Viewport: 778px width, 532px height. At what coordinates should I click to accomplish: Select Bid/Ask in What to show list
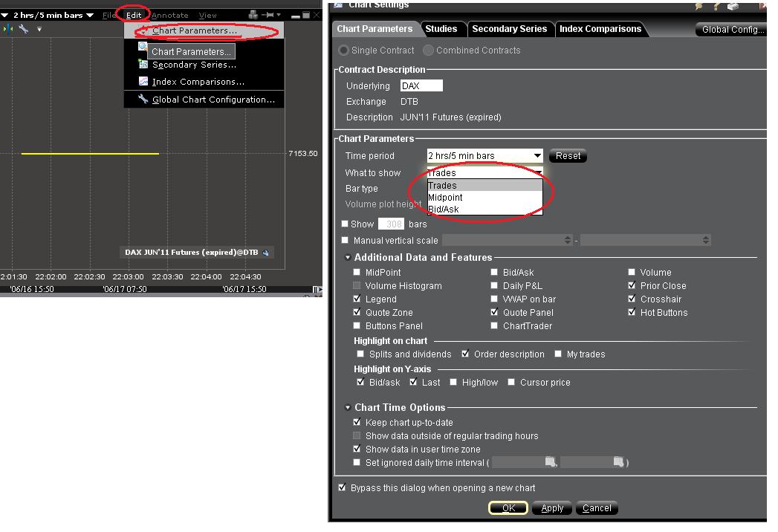484,209
